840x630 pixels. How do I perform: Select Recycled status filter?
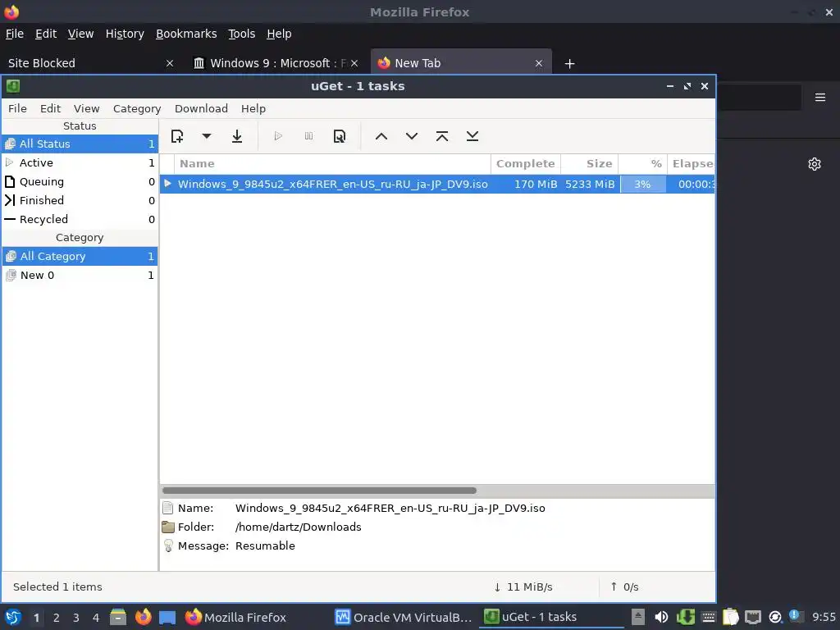pyautogui.click(x=80, y=219)
